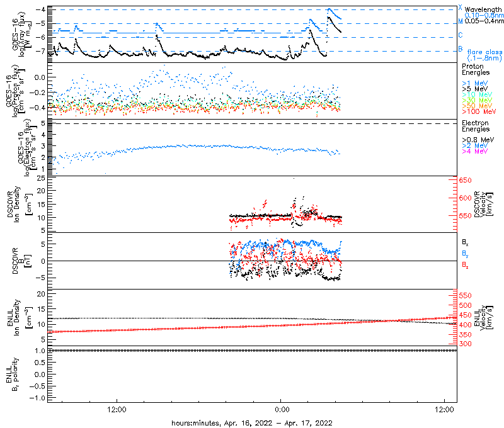The height and width of the screenshot is (428, 504).
Task: Click the "ENLIL Br polarity" axis label
Action: [13, 374]
